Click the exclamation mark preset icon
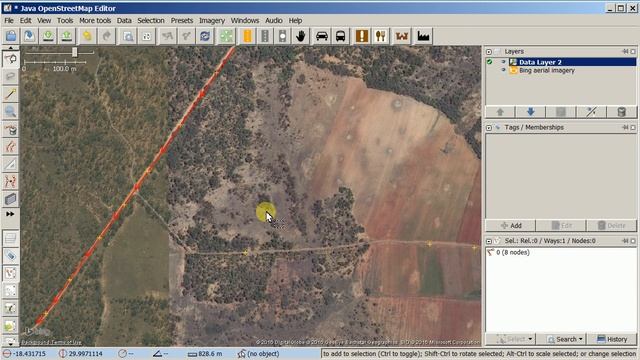This screenshot has width=640, height=360. coord(362,36)
